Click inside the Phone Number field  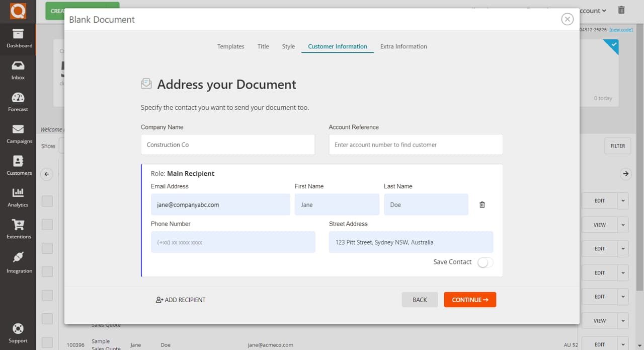coord(233,242)
